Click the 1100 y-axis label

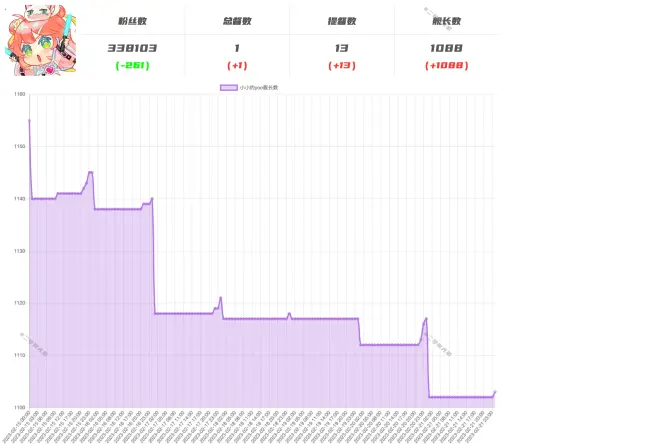[x=19, y=407]
